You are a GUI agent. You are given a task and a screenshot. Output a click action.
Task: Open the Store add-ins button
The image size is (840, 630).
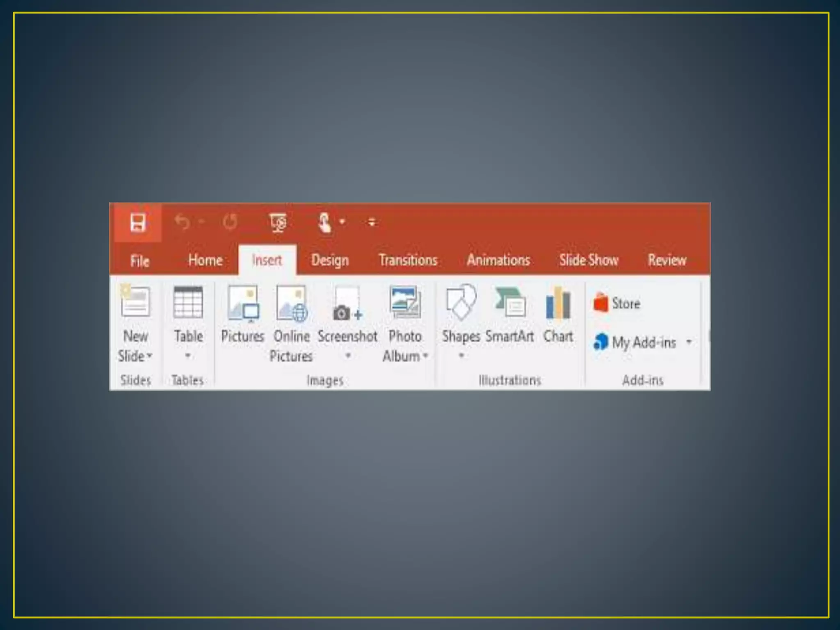point(617,304)
